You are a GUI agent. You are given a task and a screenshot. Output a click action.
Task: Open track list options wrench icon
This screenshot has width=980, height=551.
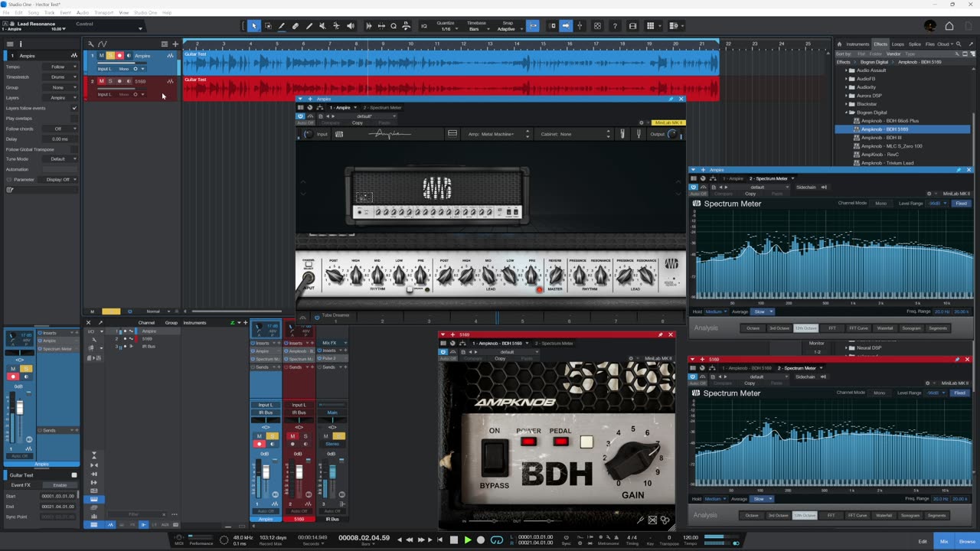point(91,44)
